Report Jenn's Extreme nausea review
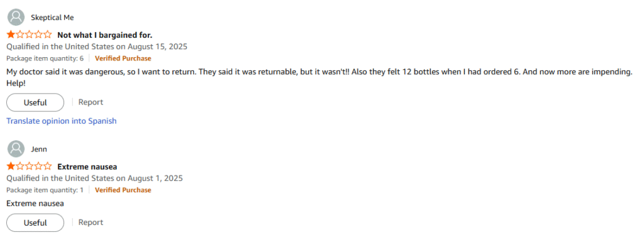 [91, 222]
